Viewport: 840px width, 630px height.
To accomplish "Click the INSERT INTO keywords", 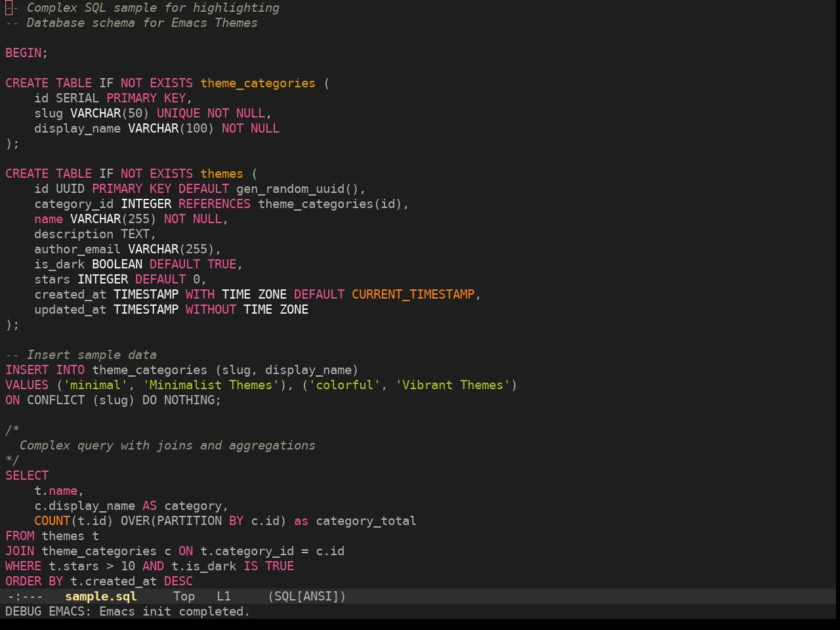I will [x=45, y=370].
